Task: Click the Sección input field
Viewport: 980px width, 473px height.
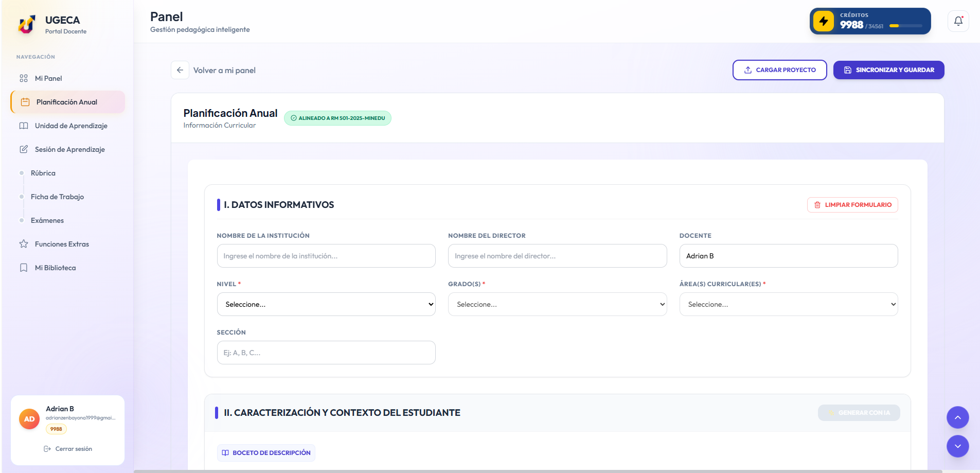Action: tap(326, 353)
